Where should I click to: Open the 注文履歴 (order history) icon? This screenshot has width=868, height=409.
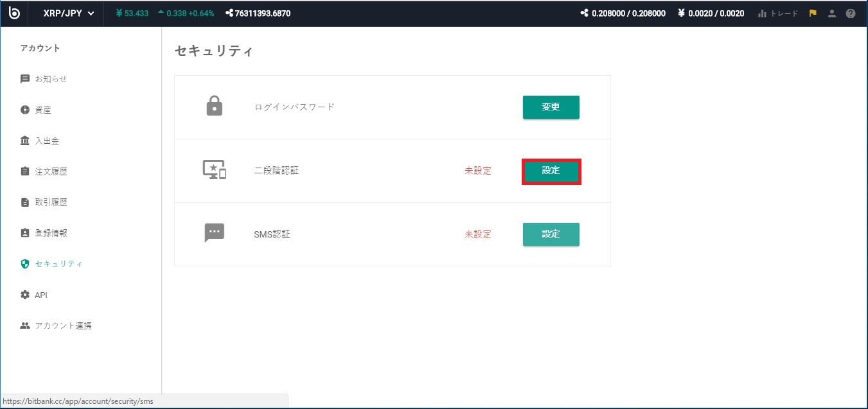click(x=24, y=171)
